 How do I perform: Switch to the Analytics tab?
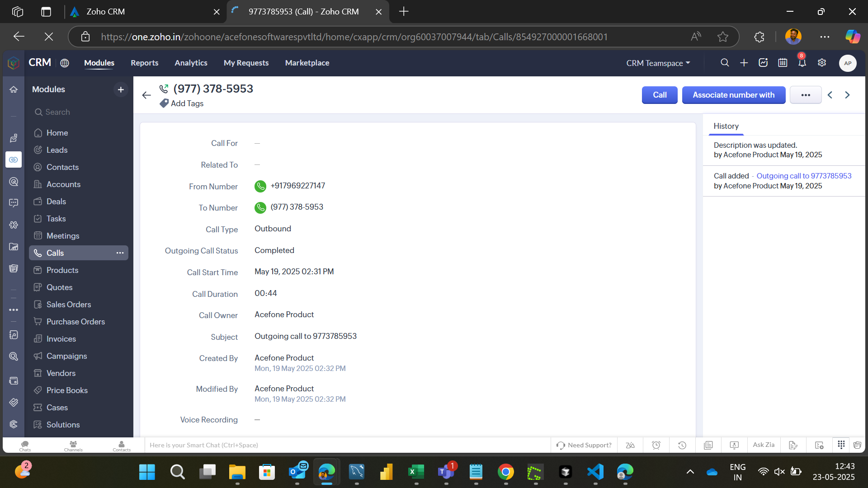coord(191,63)
